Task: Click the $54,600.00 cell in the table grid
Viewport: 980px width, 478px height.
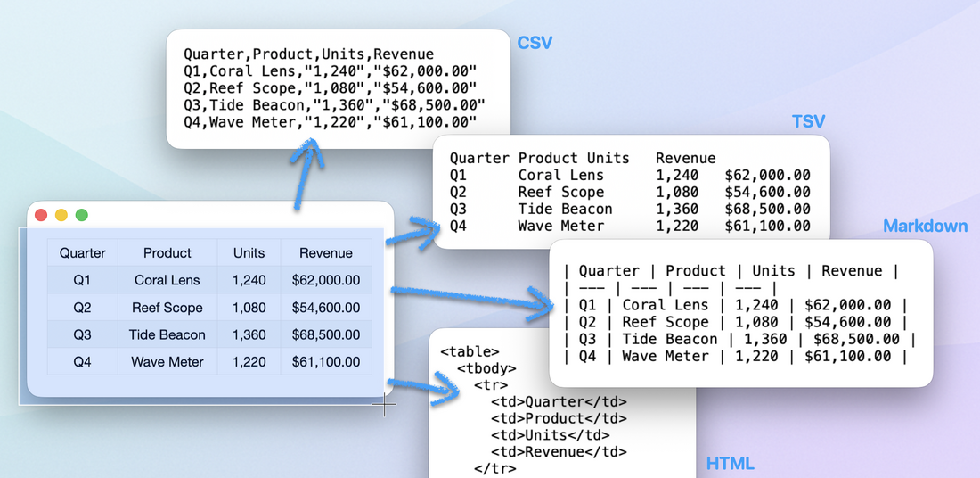Action: [x=325, y=308]
